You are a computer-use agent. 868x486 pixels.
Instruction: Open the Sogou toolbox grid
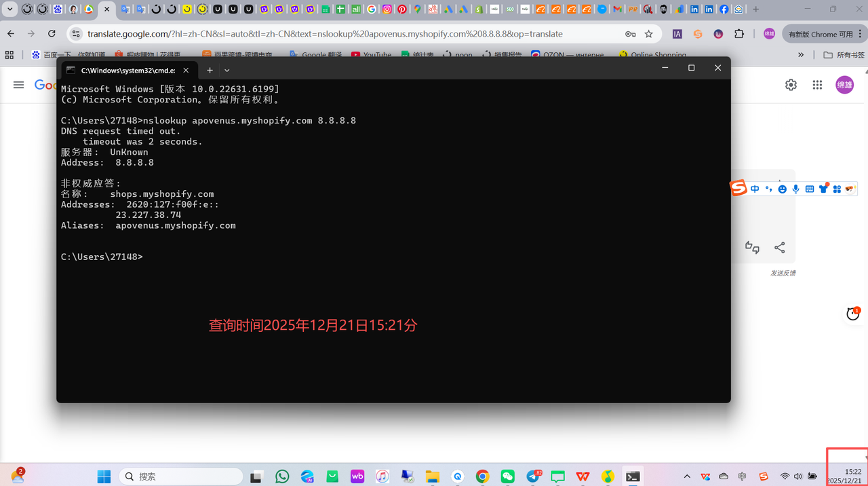(x=837, y=189)
